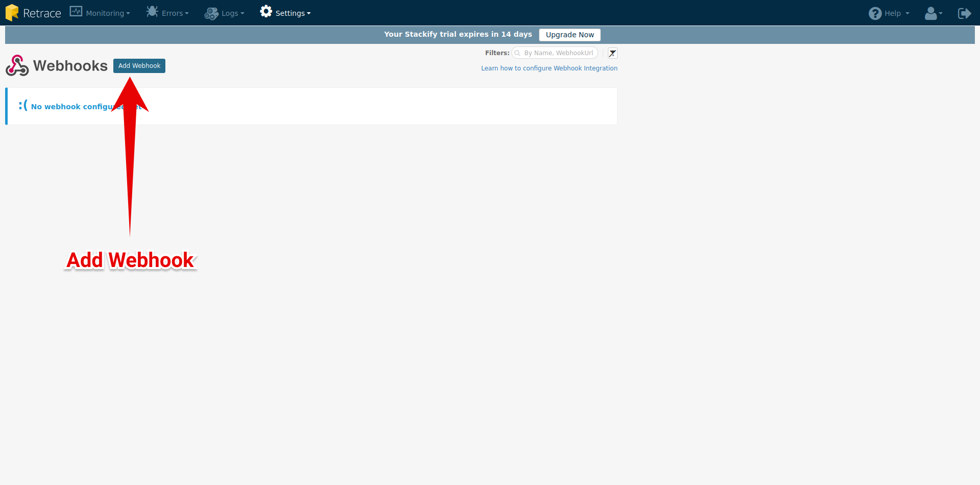This screenshot has height=485, width=980.
Task: Click the Errors bug icon
Action: [152, 11]
